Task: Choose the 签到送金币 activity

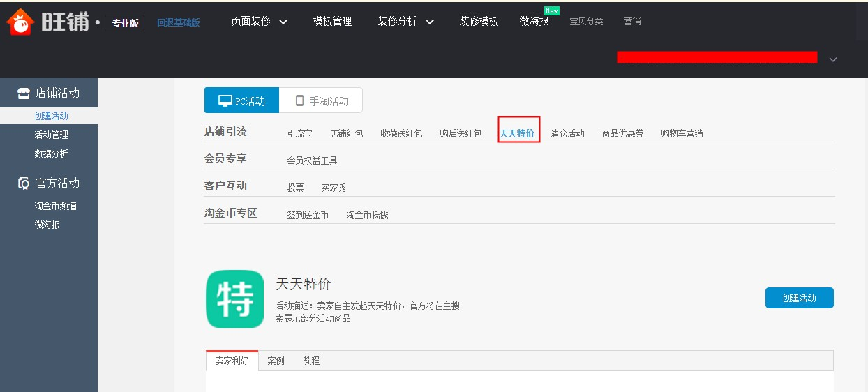Action: (308, 215)
